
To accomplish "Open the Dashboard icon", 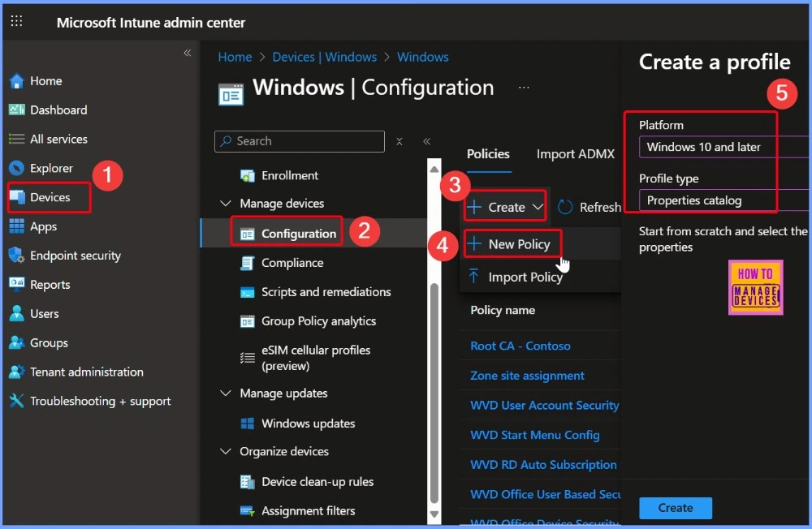I will pos(16,110).
